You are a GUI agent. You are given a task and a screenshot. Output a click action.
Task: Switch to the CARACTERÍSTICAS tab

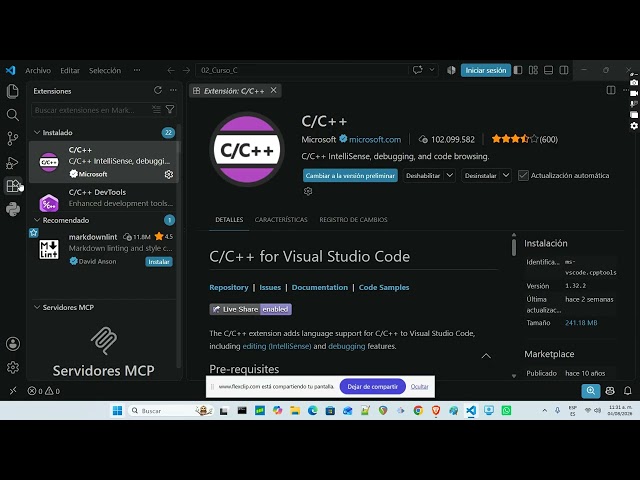(281, 220)
